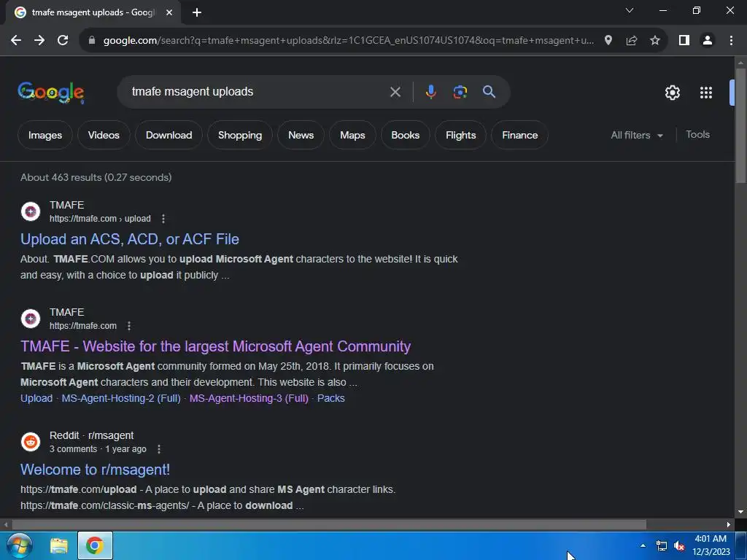Open Chrome profile icon
Screen dimensions: 747x560
tap(708, 41)
